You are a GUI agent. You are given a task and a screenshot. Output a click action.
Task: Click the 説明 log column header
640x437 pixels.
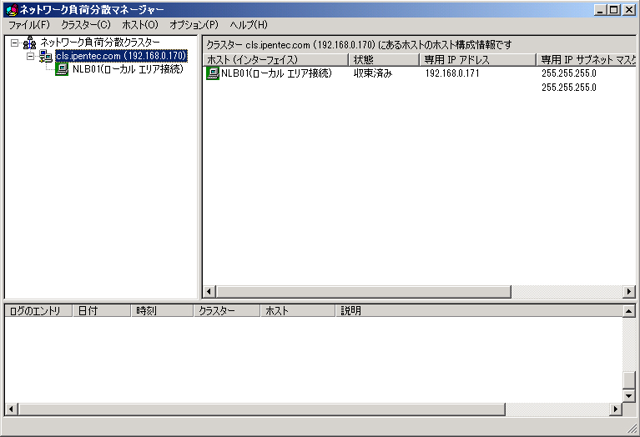(479, 311)
